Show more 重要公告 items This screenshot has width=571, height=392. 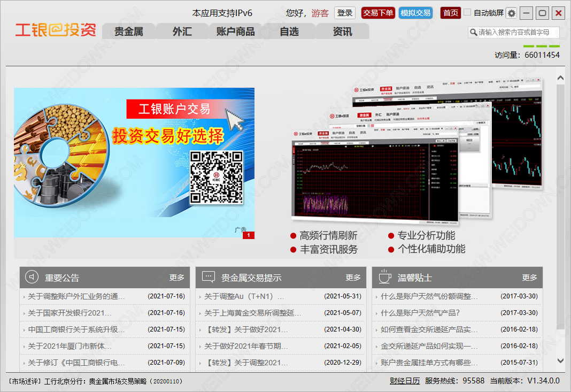[176, 278]
